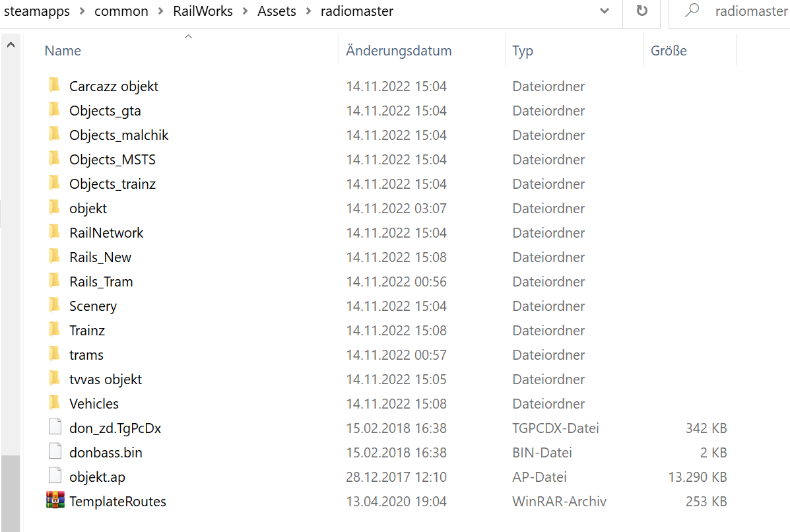Viewport: 790px width, 532px height.
Task: Click the trams folder icon
Action: 55,354
